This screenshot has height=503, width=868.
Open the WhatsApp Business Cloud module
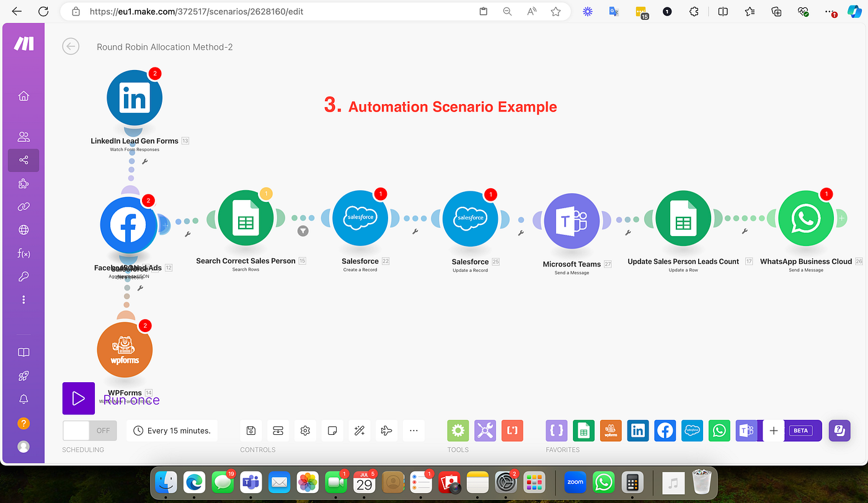click(806, 217)
